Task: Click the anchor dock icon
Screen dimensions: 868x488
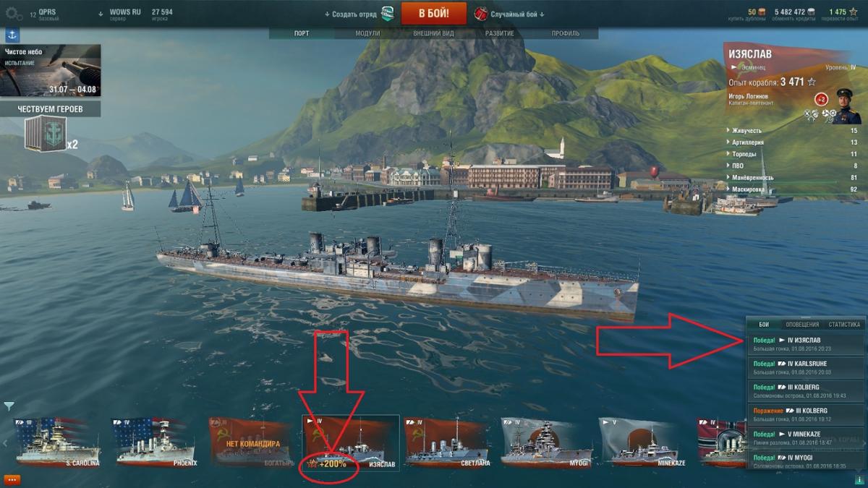Action: point(12,35)
